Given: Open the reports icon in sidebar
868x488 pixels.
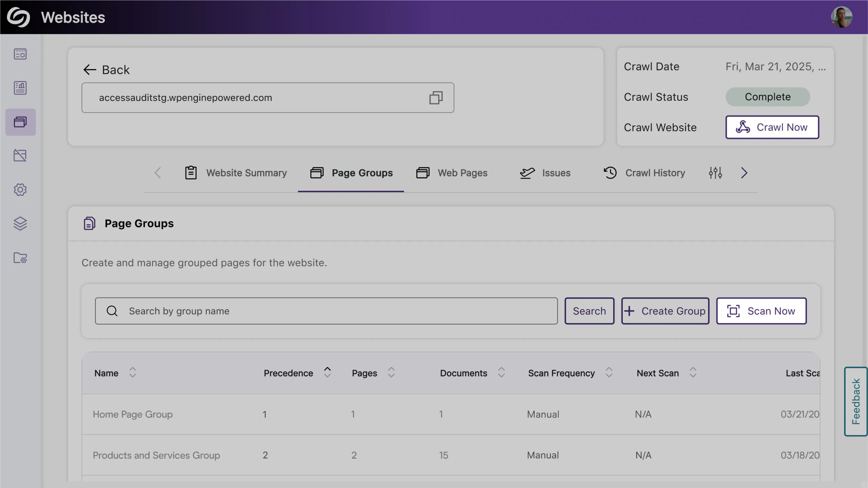Looking at the screenshot, I should (20, 88).
